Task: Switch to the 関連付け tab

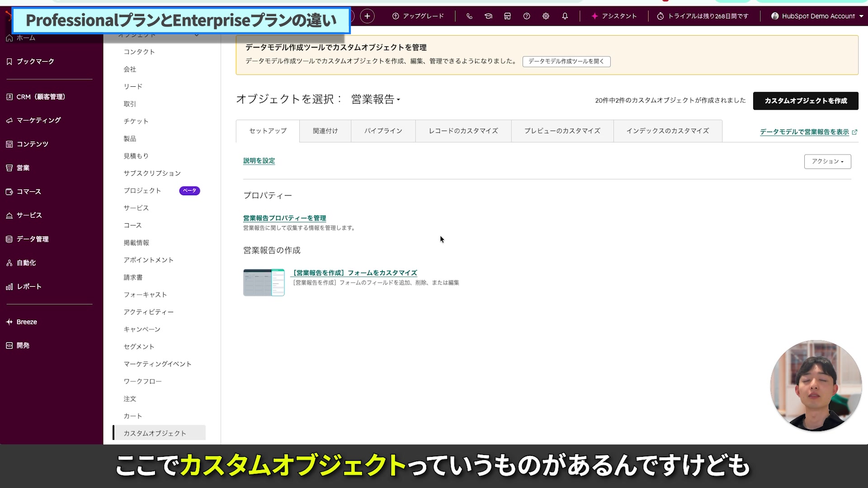Action: coord(325,131)
